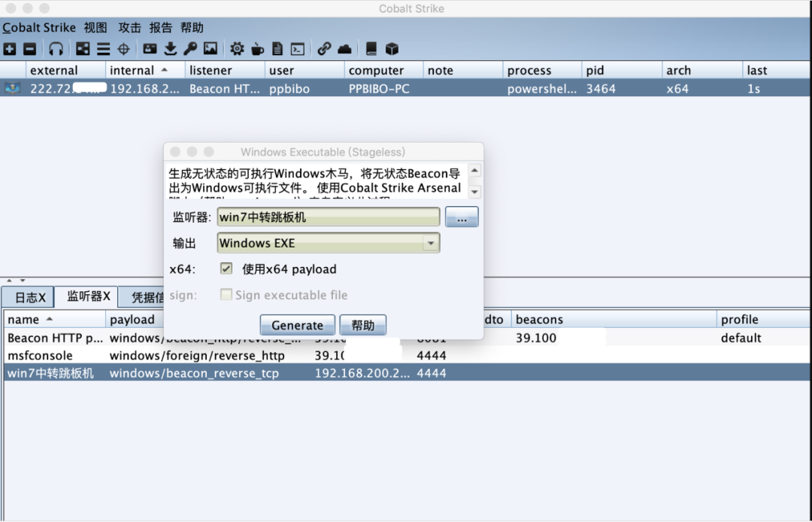Click the listener column header

225,70
